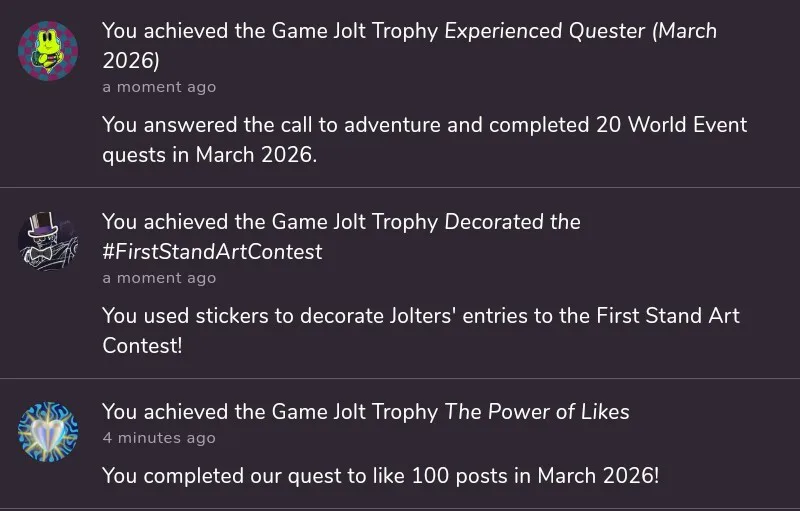Click "March 2026!" in the likes description
Screen dimensions: 800x511
click(x=598, y=476)
